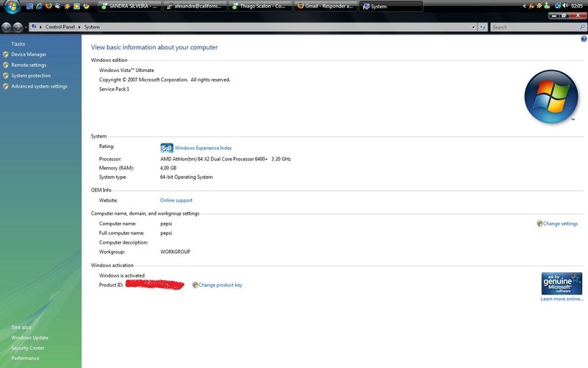Click the AMD Athlon processor text
588x368 pixels.
[x=226, y=159]
